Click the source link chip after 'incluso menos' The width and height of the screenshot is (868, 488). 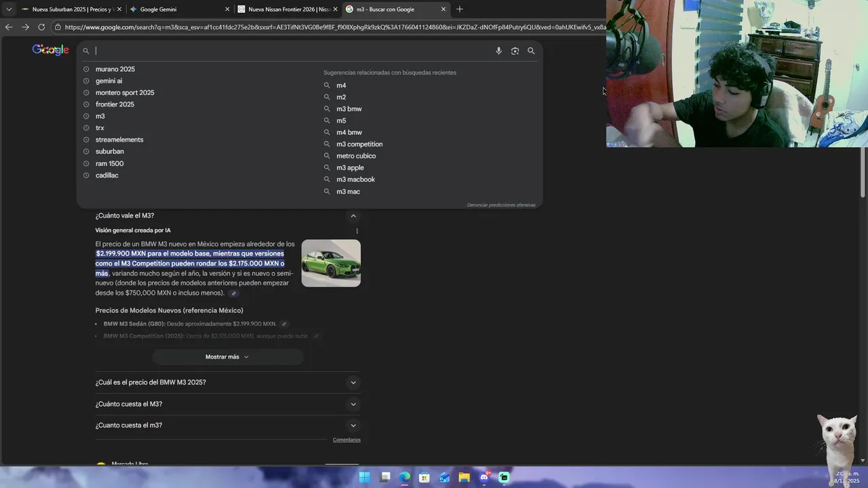point(233,293)
